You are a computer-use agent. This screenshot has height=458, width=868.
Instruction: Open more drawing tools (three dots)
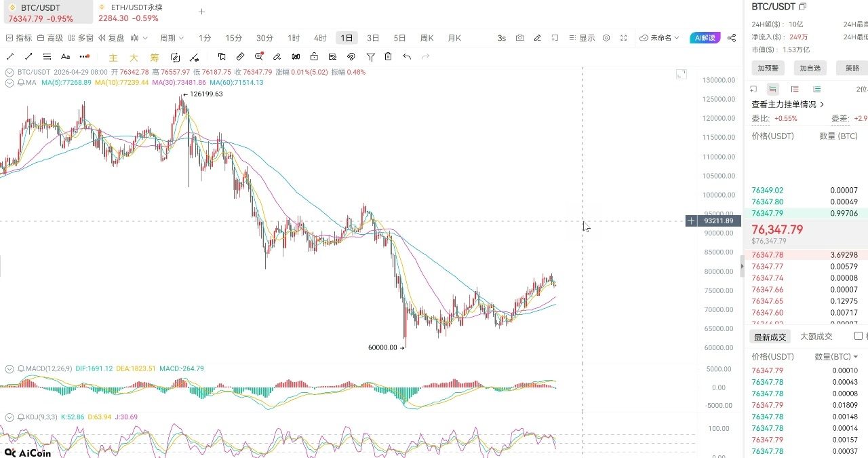(x=84, y=57)
